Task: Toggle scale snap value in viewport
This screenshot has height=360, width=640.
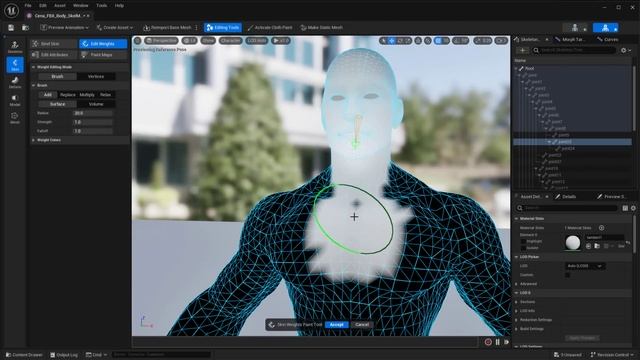Action: [x=482, y=41]
